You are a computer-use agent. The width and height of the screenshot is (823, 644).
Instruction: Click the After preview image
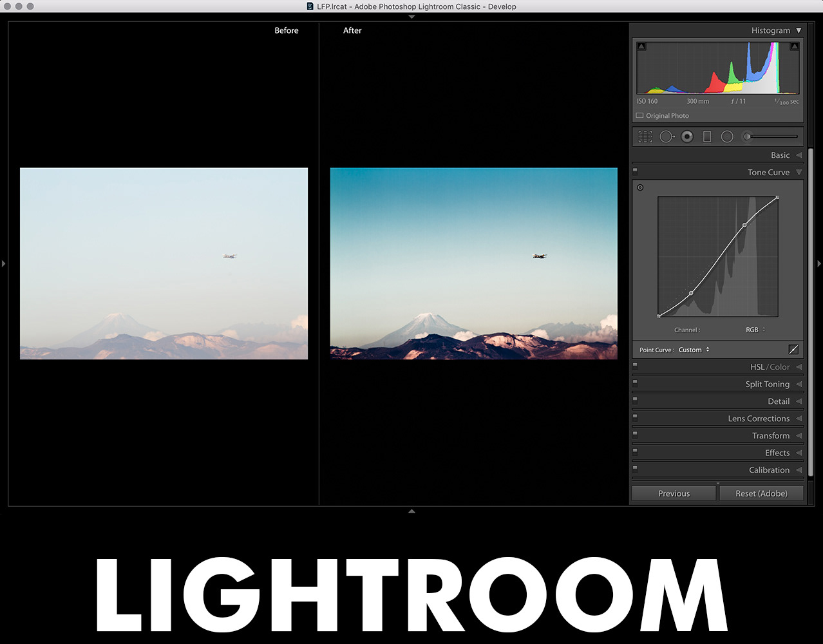point(473,263)
